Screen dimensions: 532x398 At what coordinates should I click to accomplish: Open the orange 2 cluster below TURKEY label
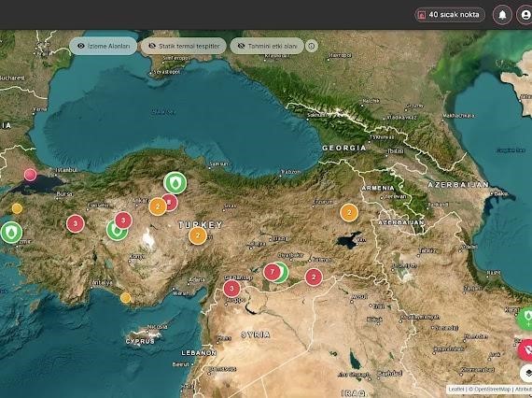point(198,235)
